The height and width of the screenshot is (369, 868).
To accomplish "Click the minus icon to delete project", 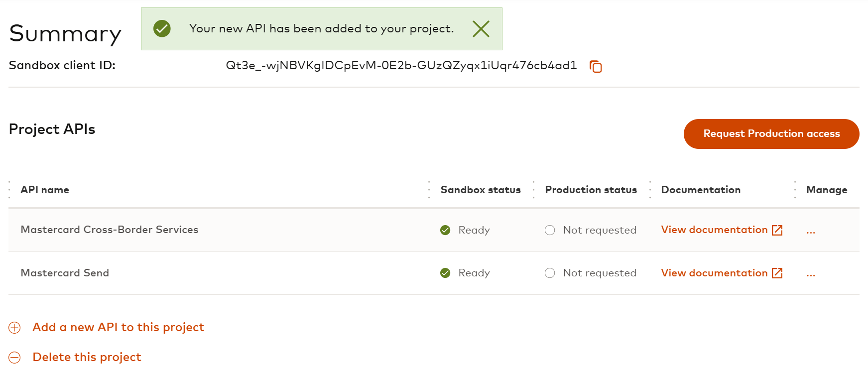I will coord(15,358).
